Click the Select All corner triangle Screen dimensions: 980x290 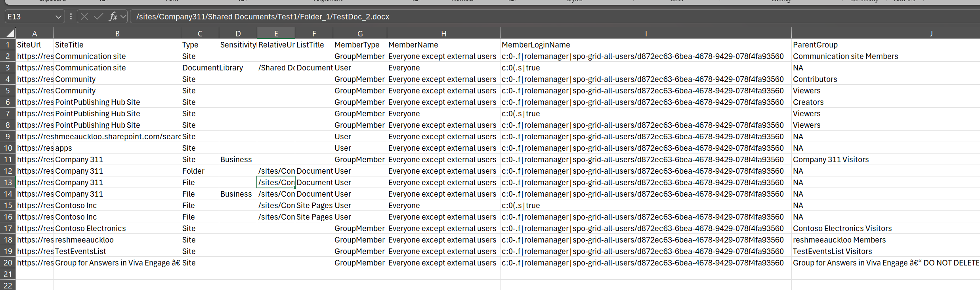tap(10, 33)
